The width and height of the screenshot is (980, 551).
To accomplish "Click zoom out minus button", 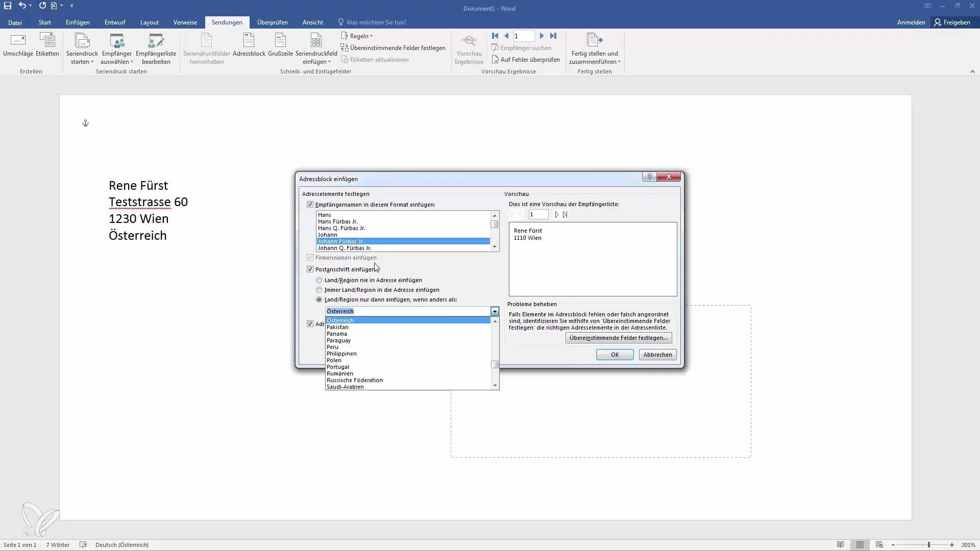I will 893,545.
